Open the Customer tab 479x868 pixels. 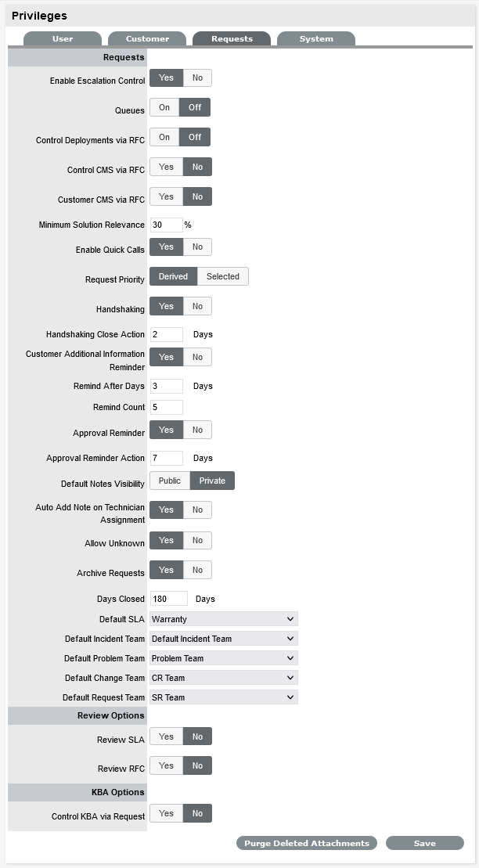click(147, 38)
